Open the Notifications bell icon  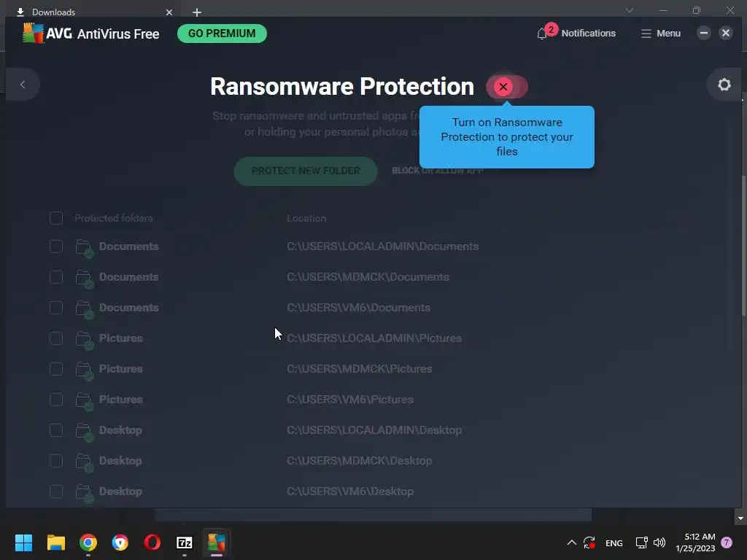click(542, 34)
